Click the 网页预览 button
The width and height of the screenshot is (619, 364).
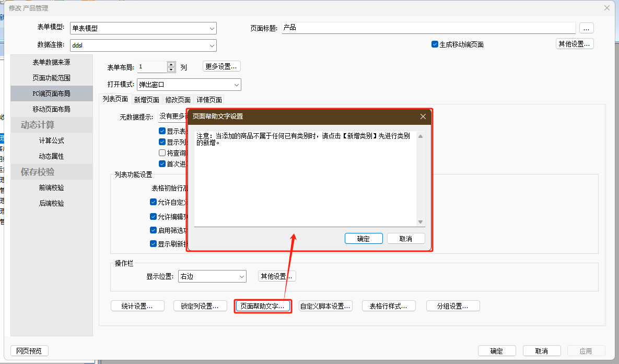coord(29,351)
